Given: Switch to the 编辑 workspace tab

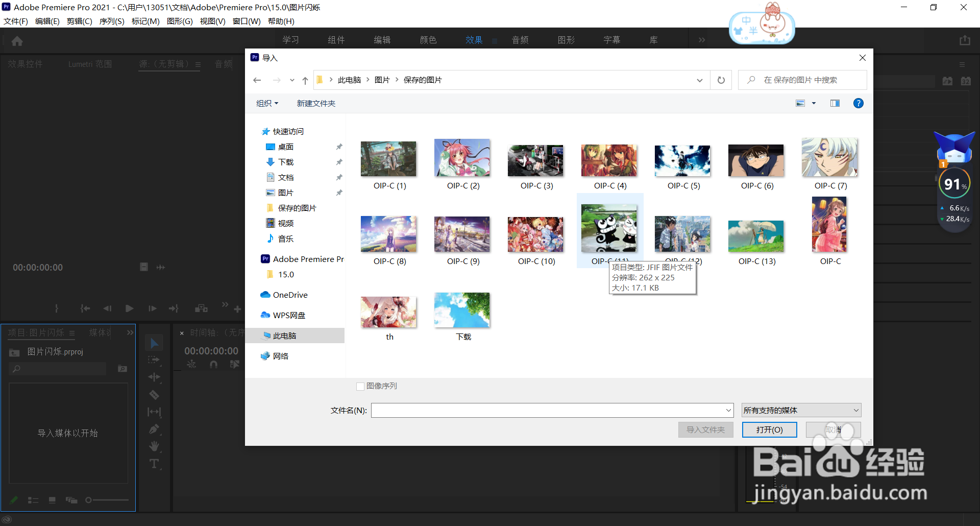Looking at the screenshot, I should coord(382,40).
